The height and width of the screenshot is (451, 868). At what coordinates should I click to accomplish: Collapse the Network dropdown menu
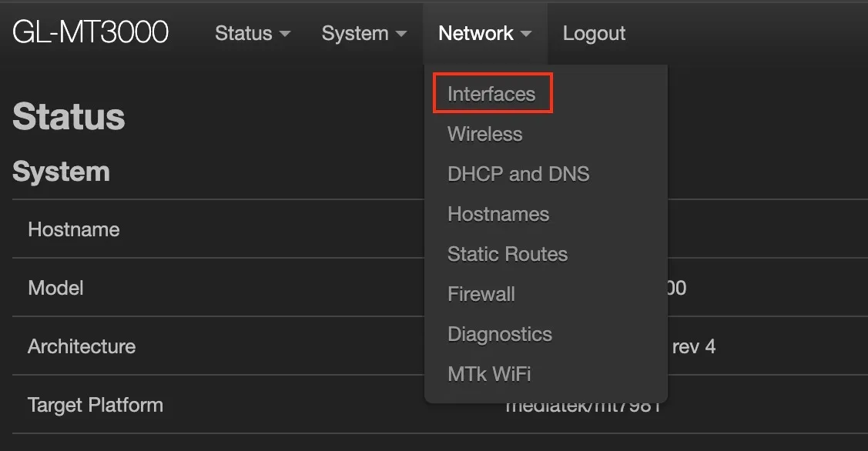485,33
